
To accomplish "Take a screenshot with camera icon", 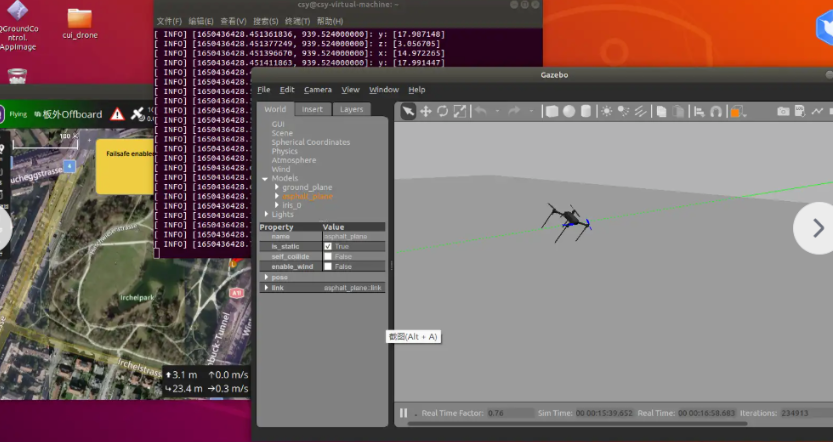I will click(x=783, y=111).
